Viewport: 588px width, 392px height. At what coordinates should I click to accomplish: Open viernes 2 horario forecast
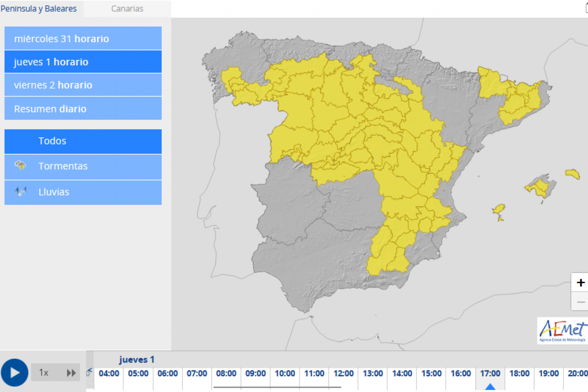(x=83, y=85)
